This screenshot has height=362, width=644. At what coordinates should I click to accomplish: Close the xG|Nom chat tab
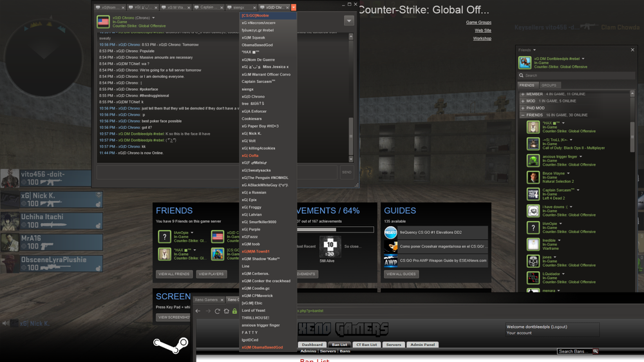pos(123,7)
